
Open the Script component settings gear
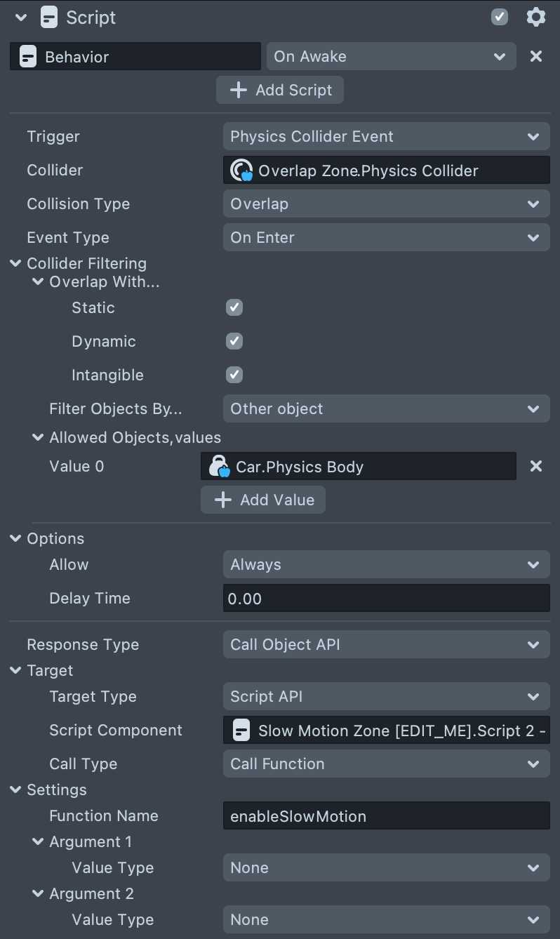(535, 18)
